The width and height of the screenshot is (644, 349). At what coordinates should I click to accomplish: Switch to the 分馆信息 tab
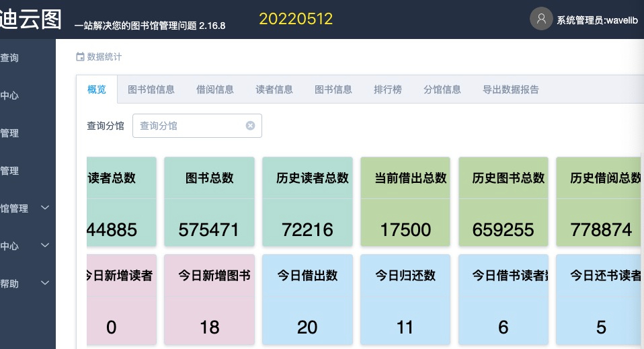click(x=442, y=89)
